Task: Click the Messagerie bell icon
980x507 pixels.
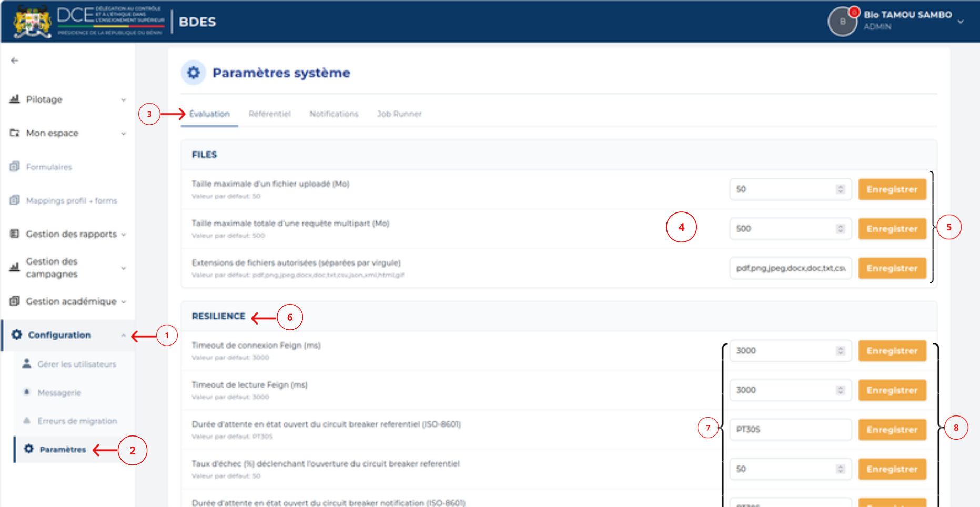Action: point(26,392)
